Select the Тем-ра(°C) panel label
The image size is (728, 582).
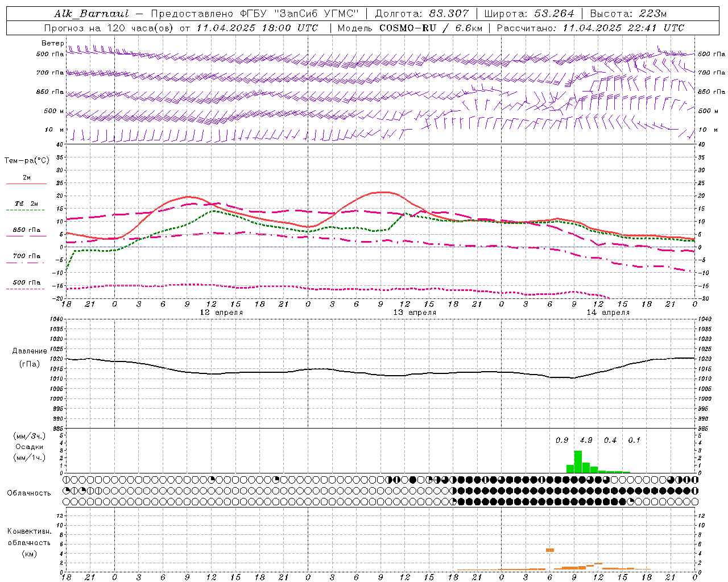click(x=27, y=161)
